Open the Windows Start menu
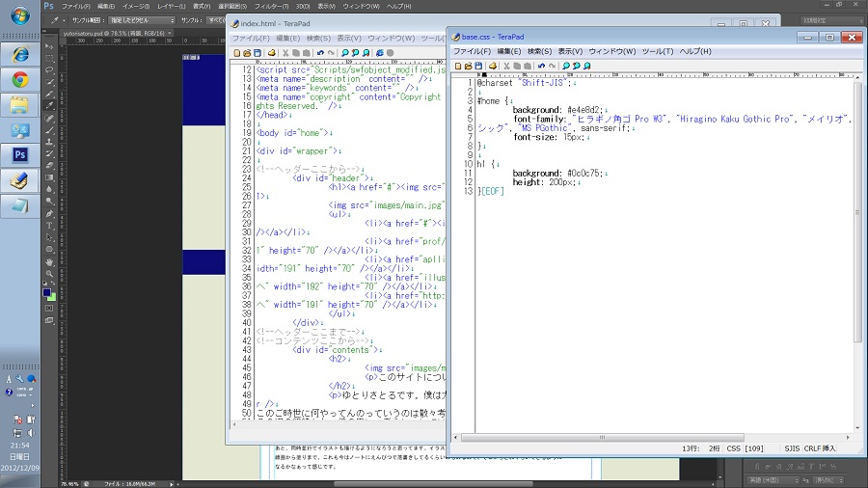868x488 pixels. click(20, 16)
